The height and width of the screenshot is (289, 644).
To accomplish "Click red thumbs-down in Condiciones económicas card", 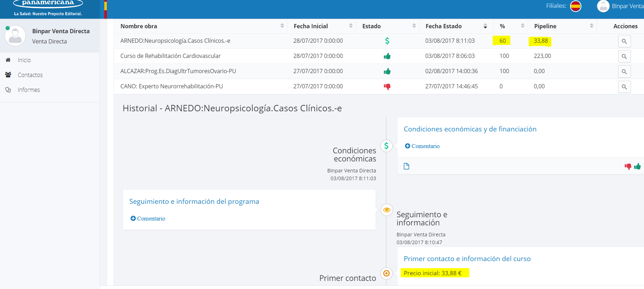I will (x=628, y=166).
